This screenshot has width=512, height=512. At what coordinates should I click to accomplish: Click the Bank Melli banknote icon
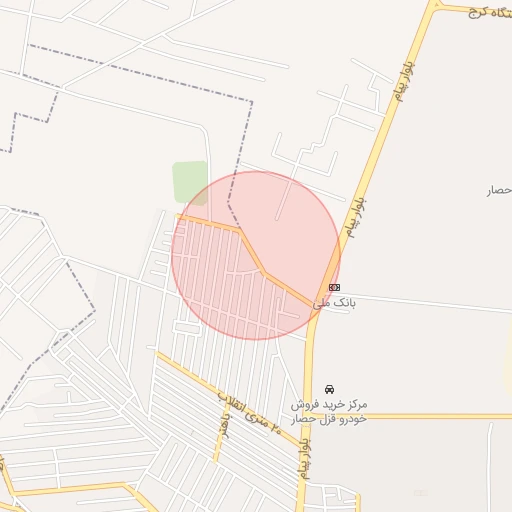pyautogui.click(x=334, y=287)
